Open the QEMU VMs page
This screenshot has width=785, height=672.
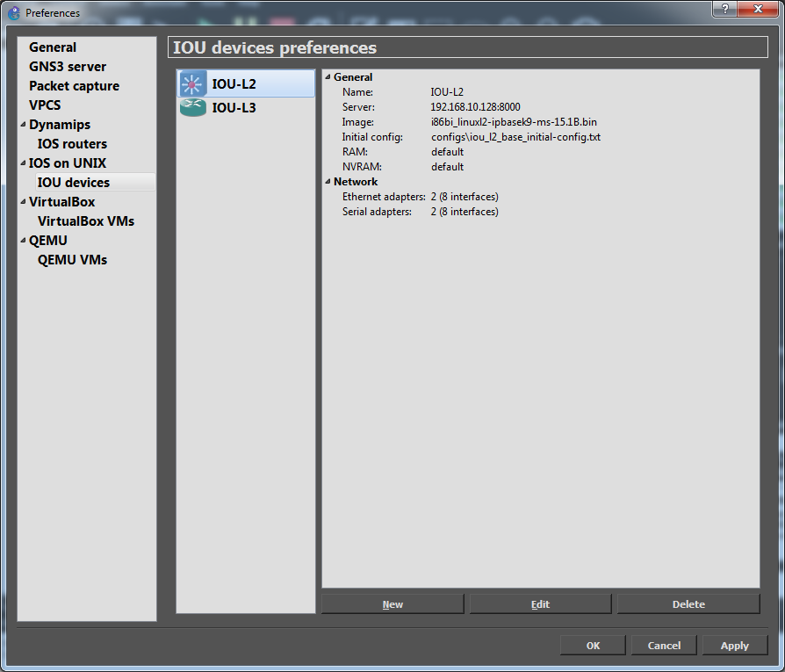[72, 260]
